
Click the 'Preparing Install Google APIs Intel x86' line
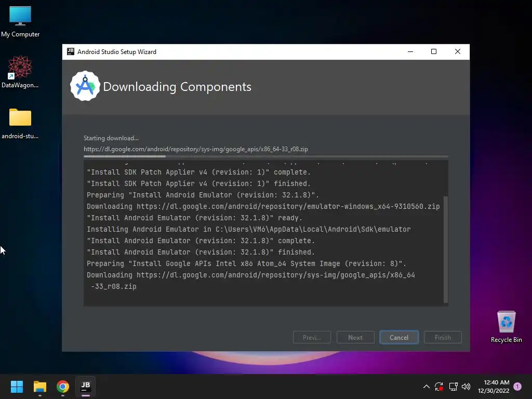coord(246,263)
